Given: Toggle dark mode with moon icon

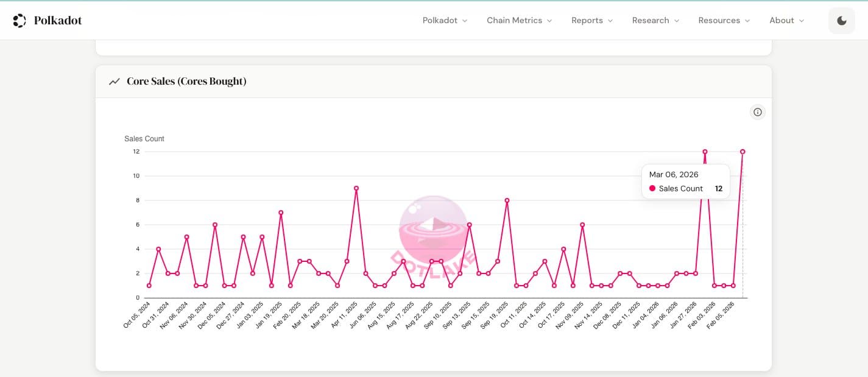Looking at the screenshot, I should (x=842, y=21).
